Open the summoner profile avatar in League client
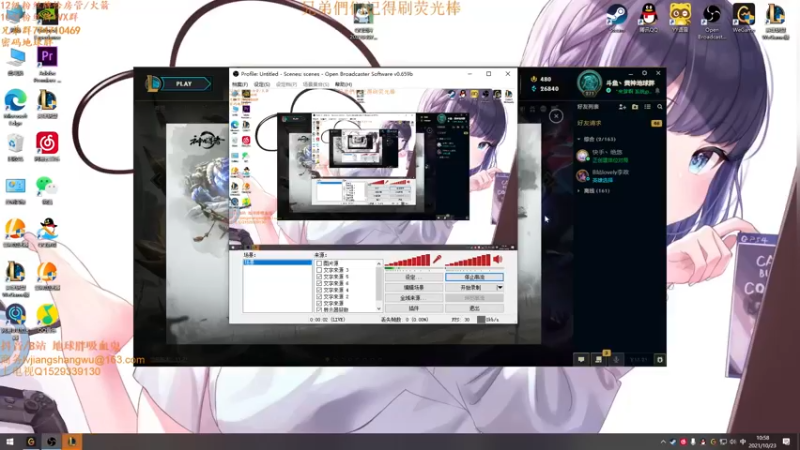Viewport: 800px width, 450px height. tap(590, 84)
